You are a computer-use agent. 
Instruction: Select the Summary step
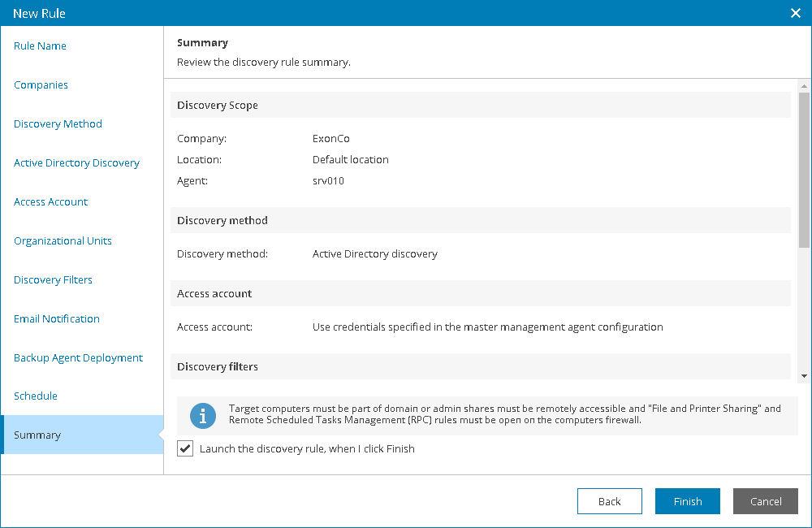tap(37, 435)
